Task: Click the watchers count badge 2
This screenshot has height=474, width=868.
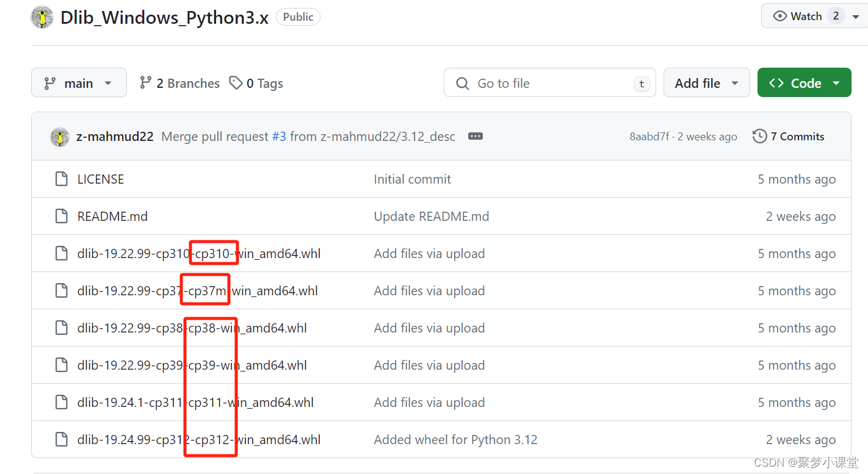Action: (836, 16)
